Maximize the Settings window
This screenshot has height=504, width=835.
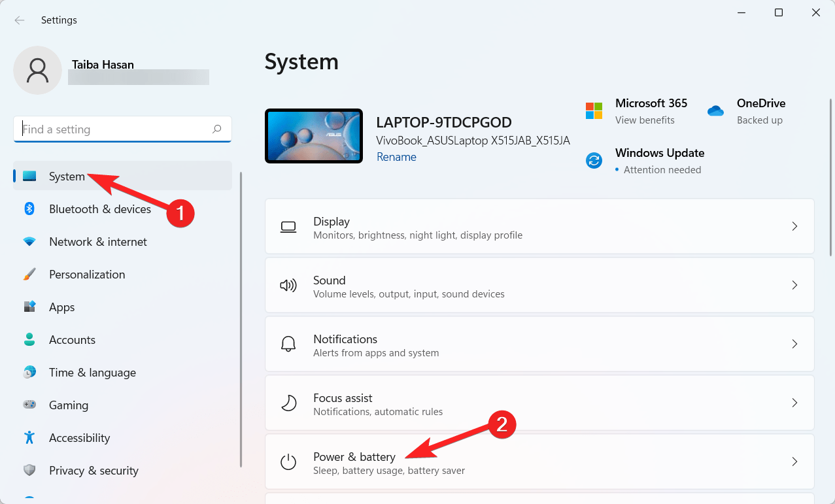(x=779, y=12)
